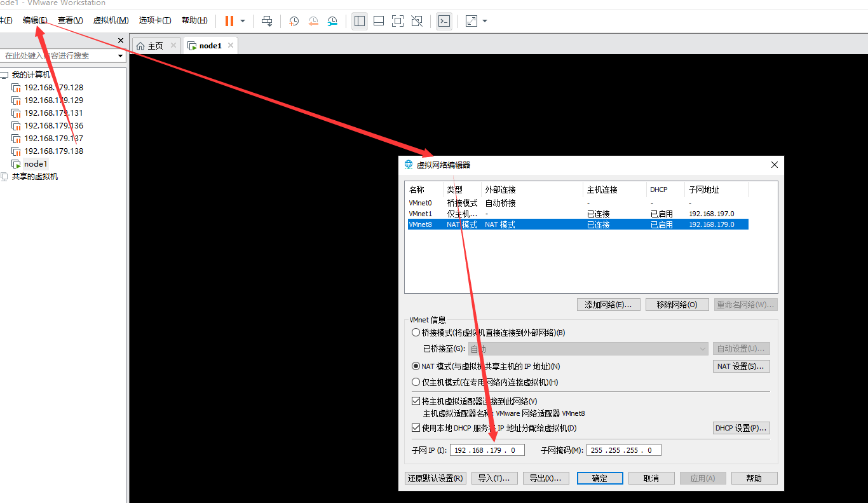Click the globe icon in dialog title
This screenshot has height=503, width=868.
409,165
